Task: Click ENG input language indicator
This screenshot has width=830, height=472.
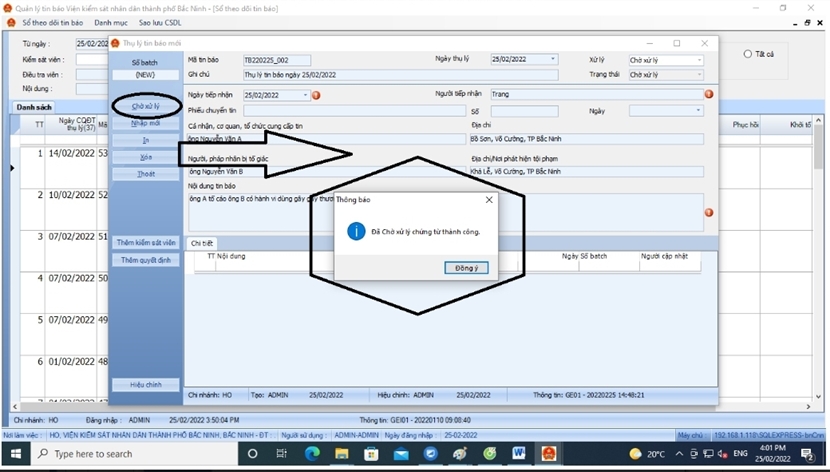Action: [x=741, y=453]
